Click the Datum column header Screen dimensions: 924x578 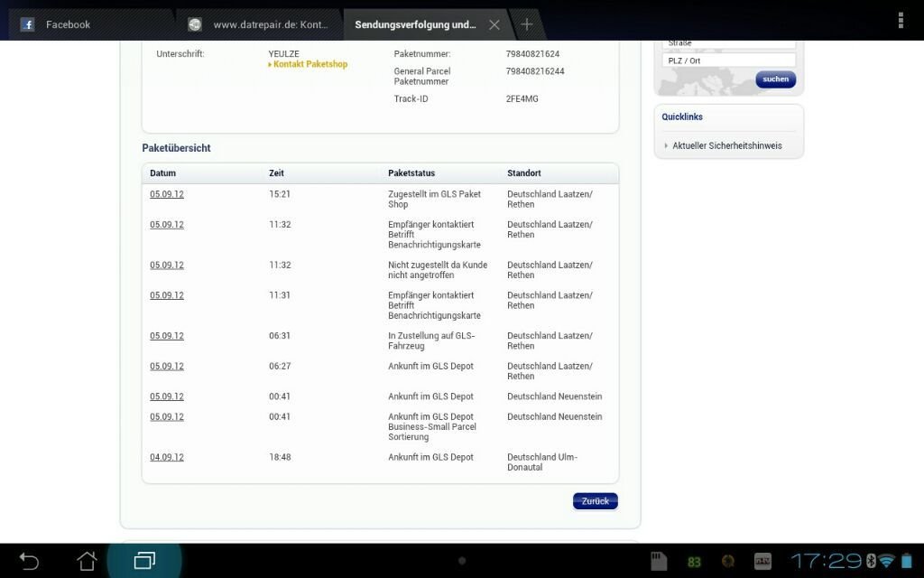(x=162, y=172)
